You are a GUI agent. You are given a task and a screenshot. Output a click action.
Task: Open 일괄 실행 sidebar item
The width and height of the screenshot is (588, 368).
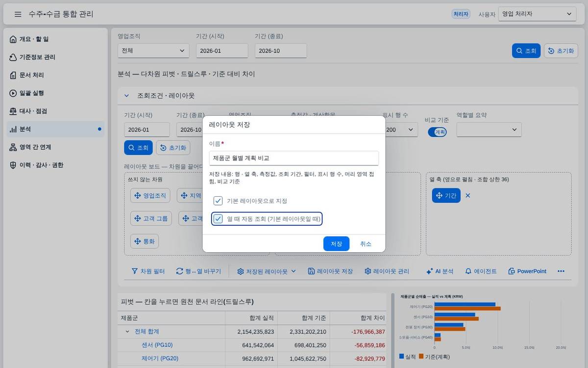55,93
